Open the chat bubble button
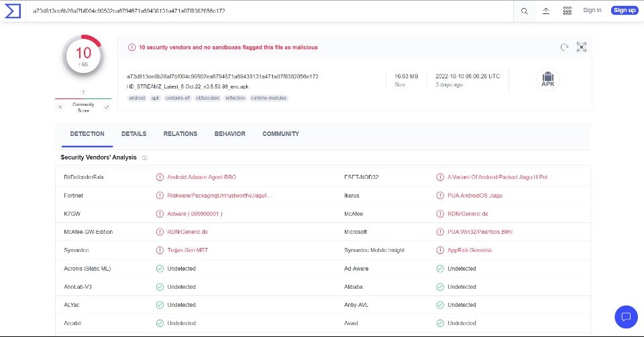This screenshot has width=644, height=337. click(626, 316)
